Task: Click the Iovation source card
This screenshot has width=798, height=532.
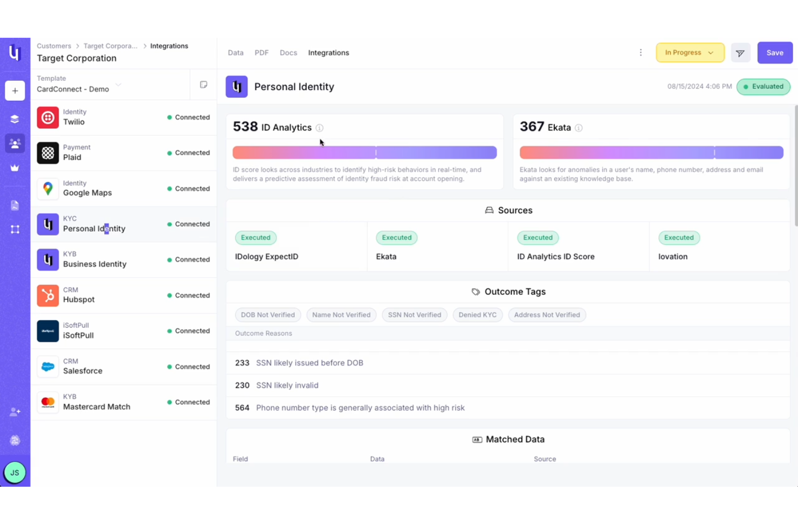Action: coord(720,246)
